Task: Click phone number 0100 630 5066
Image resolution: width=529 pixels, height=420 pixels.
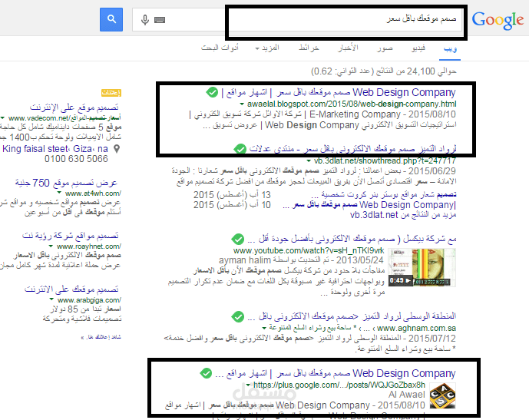Action: click(76, 159)
